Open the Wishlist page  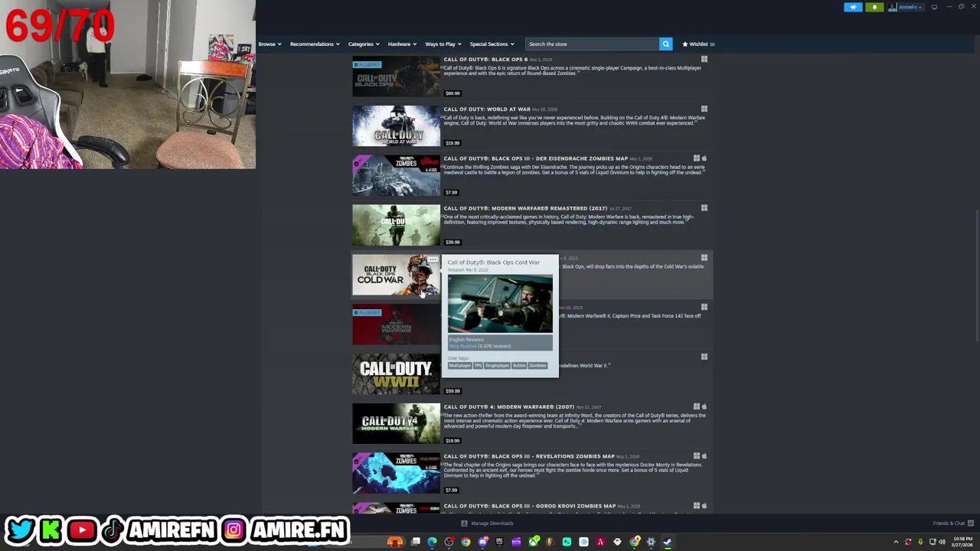pos(698,44)
